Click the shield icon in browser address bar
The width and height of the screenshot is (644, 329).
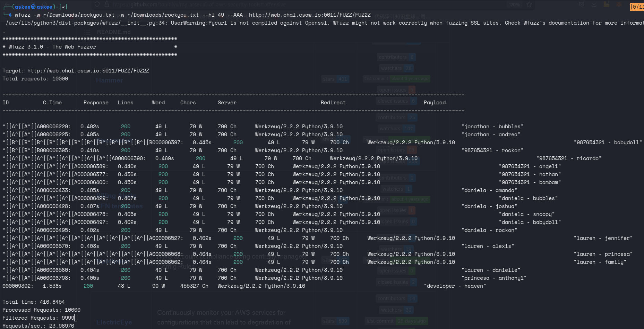pos(97,5)
